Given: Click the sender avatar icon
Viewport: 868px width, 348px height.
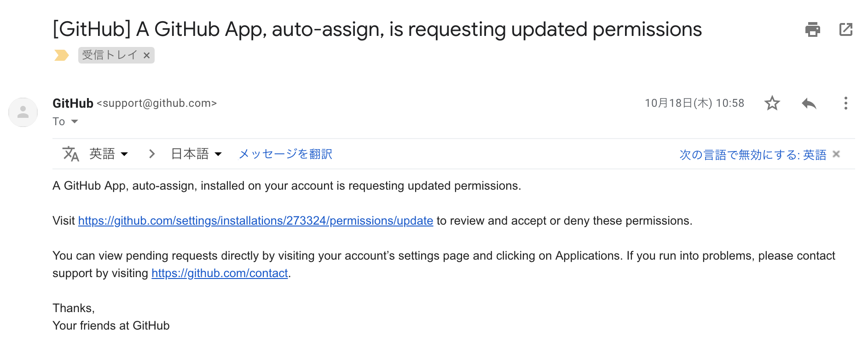Looking at the screenshot, I should (x=23, y=112).
